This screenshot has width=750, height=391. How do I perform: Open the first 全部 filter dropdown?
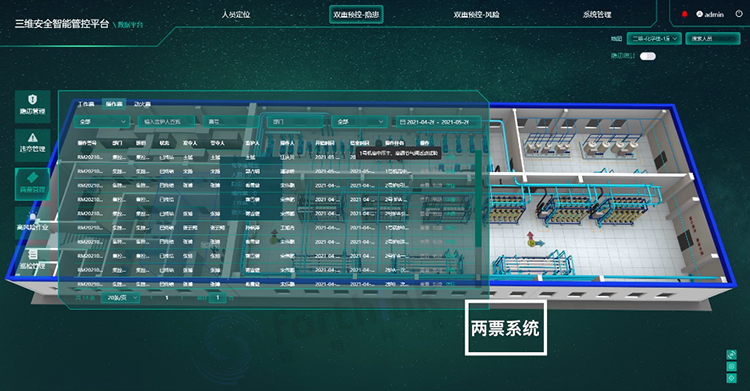tap(101, 122)
